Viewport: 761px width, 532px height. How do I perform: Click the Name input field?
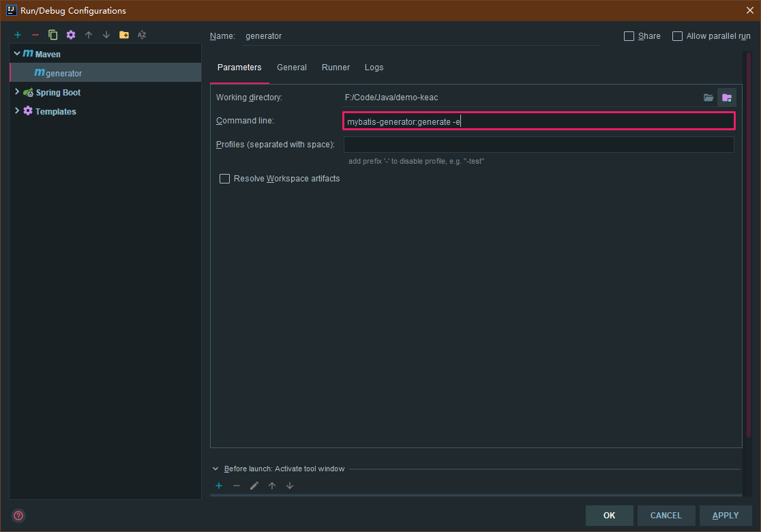coord(421,36)
